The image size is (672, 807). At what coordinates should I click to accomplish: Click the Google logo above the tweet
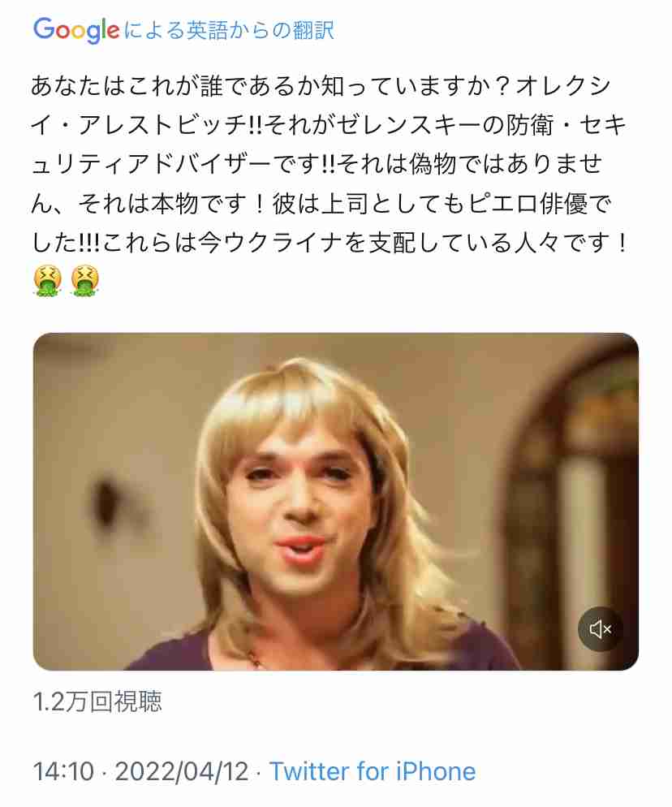point(76,31)
